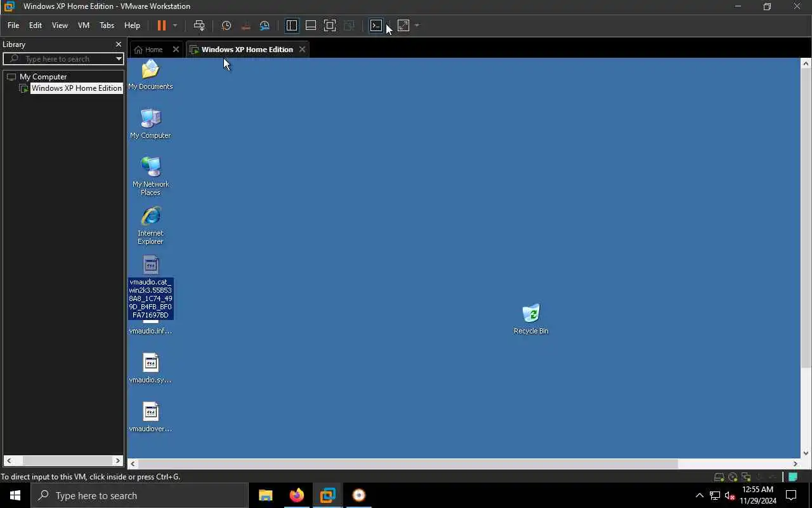Open the View menu

[x=60, y=25]
